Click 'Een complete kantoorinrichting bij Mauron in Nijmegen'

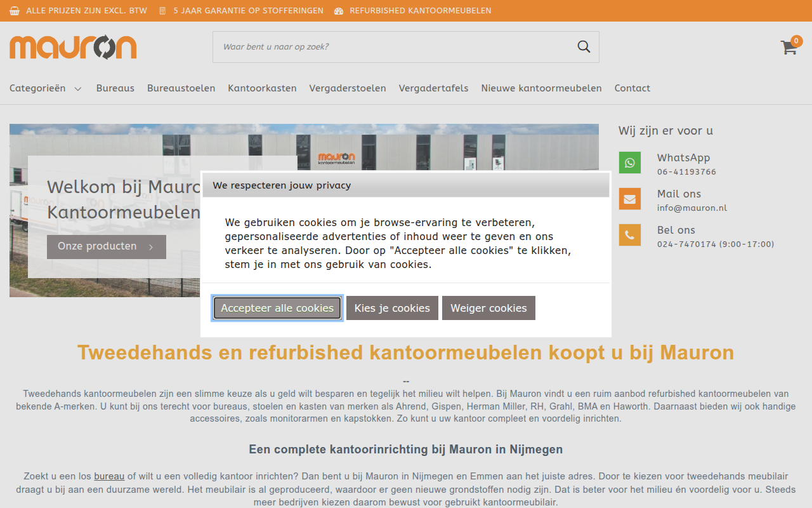tap(406, 450)
